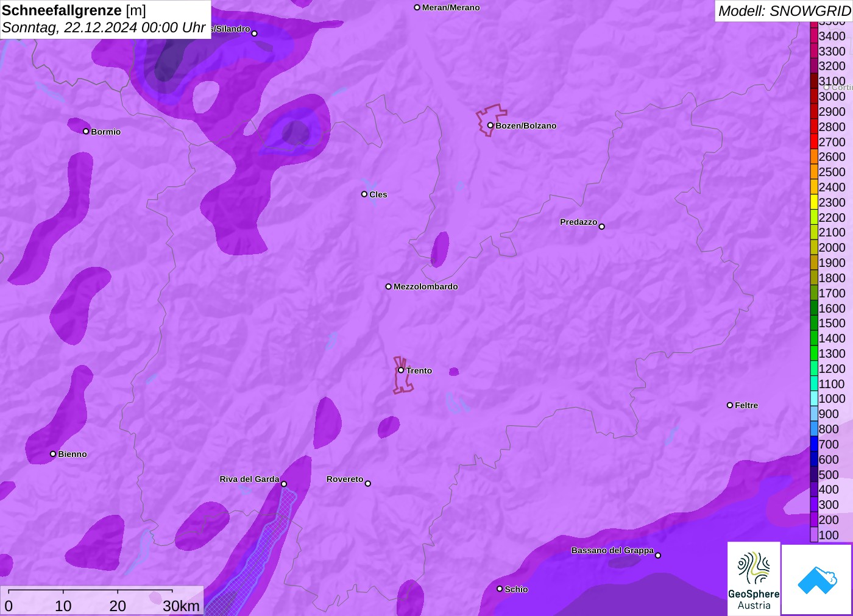Click the Schio marker dot
Image resolution: width=853 pixels, height=616 pixels.
[x=500, y=589]
